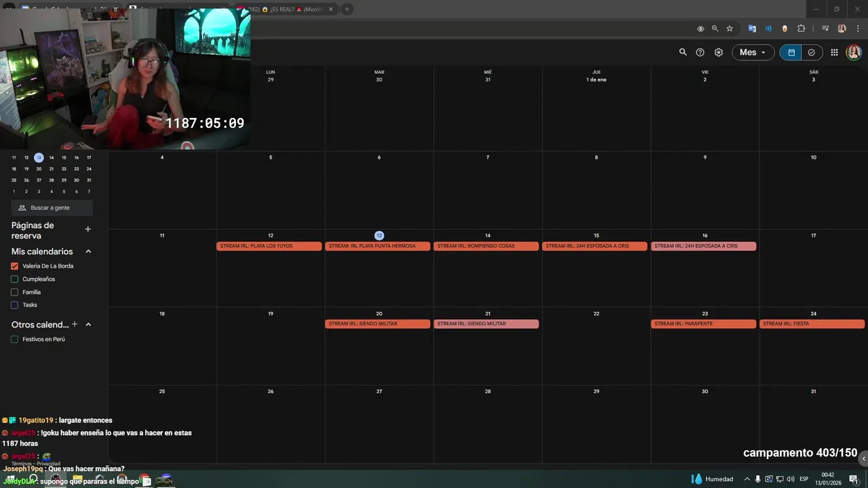Add another calendar with the plus icon
The height and width of the screenshot is (488, 868).
[x=75, y=325]
